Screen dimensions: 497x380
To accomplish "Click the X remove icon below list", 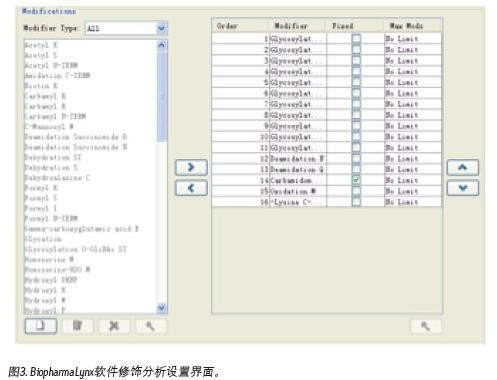I will 114,326.
